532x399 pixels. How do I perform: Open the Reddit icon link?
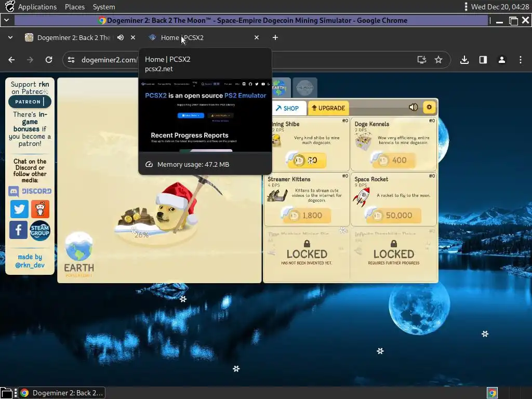click(40, 209)
